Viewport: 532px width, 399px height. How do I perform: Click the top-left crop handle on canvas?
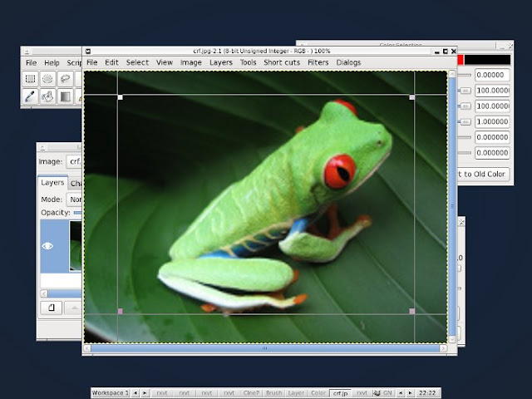coord(120,97)
